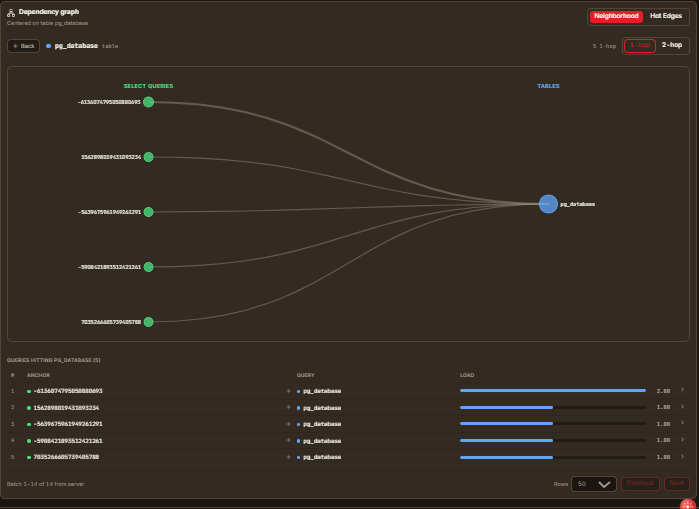The image size is (699, 509).
Task: Click the 'Queries hitting pg_database (5)' heading
Action: click(53, 360)
